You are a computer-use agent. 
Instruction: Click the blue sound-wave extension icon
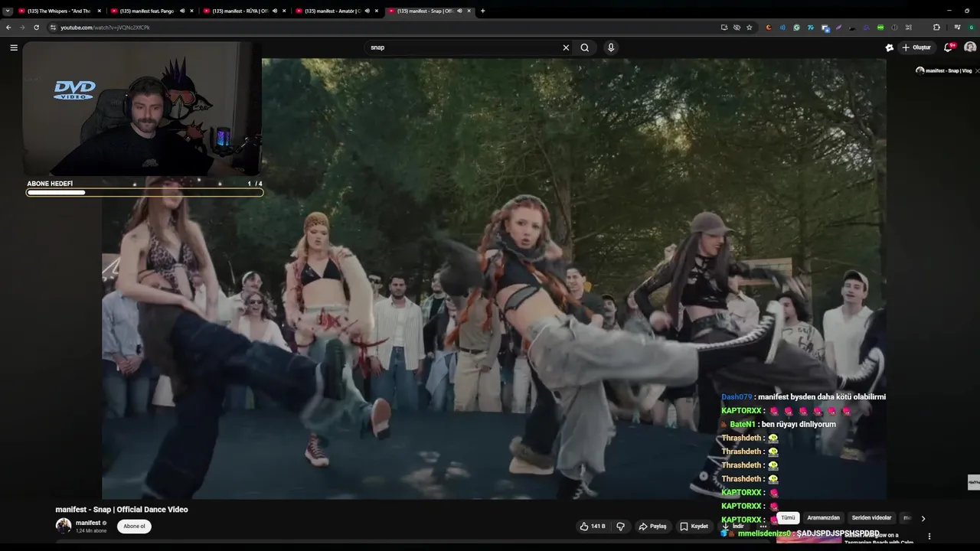[x=782, y=28]
